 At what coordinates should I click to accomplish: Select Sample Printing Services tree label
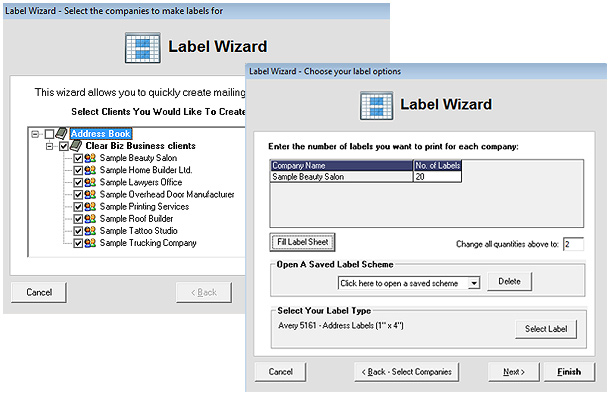(x=144, y=207)
